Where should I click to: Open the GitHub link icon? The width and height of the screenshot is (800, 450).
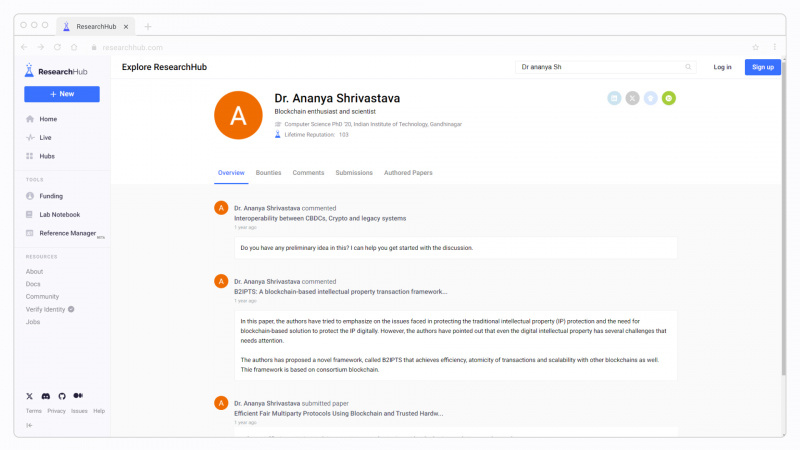(62, 396)
